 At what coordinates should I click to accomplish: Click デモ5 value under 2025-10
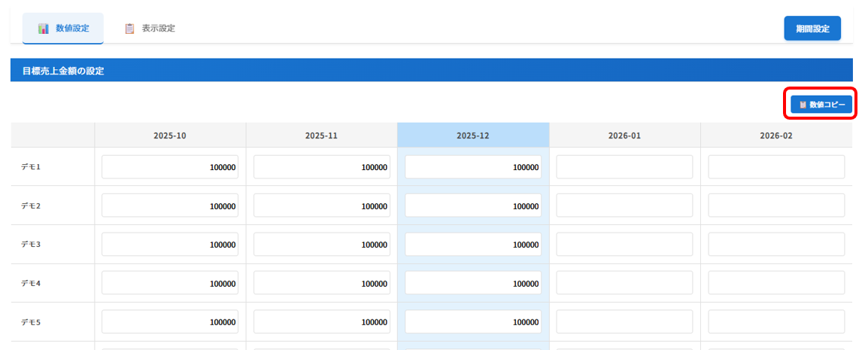coord(169,322)
